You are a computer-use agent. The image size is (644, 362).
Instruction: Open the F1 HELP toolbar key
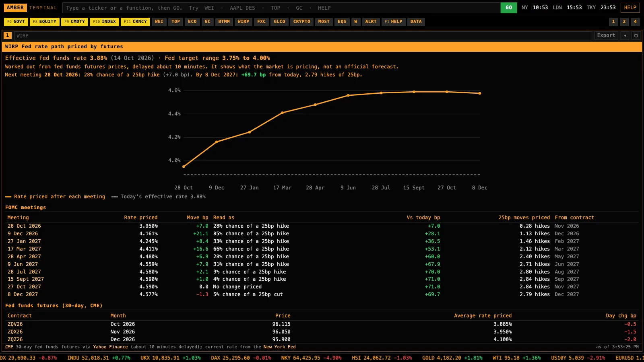[394, 22]
